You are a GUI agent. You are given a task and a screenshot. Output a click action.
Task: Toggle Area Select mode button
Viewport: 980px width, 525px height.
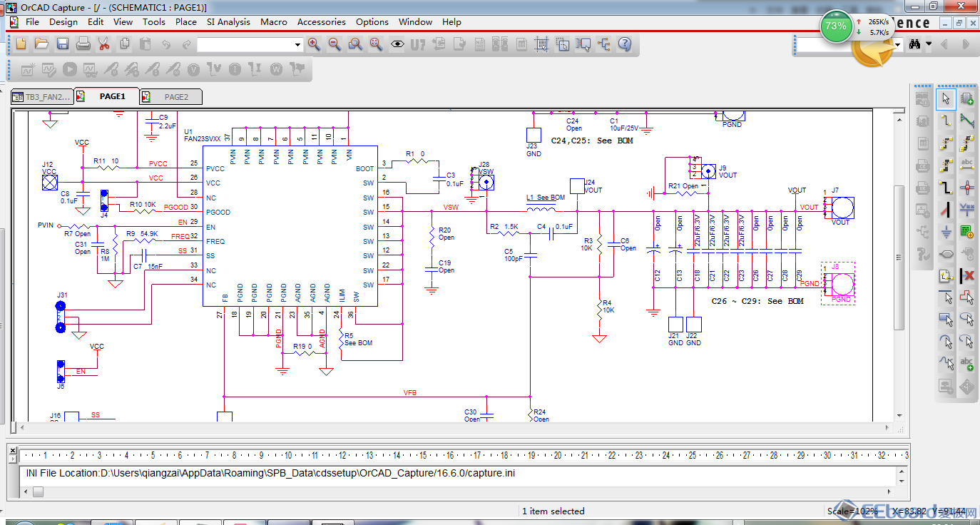click(563, 44)
